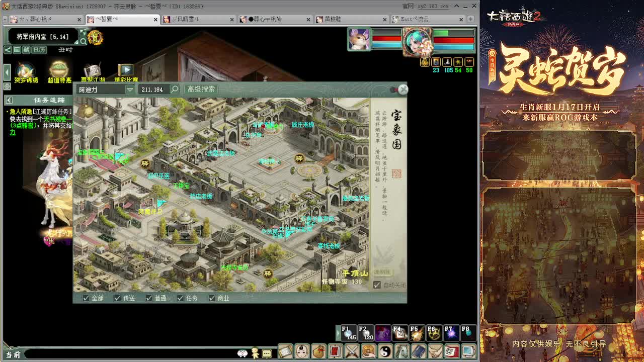Collapse the window header with the up chevron
644x362 pixels.
tap(456, 6)
